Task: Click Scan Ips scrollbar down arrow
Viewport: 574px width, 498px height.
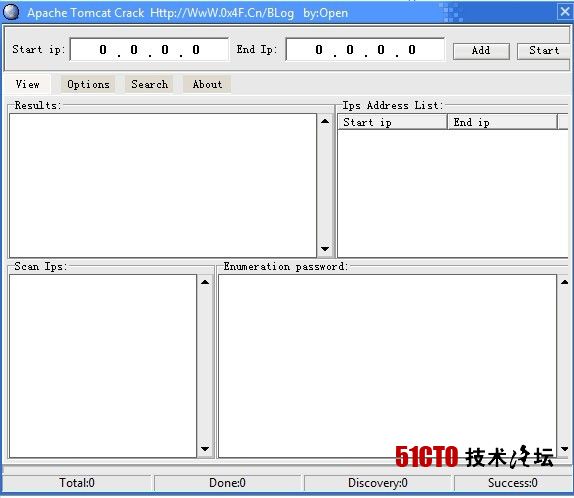Action: 205,449
